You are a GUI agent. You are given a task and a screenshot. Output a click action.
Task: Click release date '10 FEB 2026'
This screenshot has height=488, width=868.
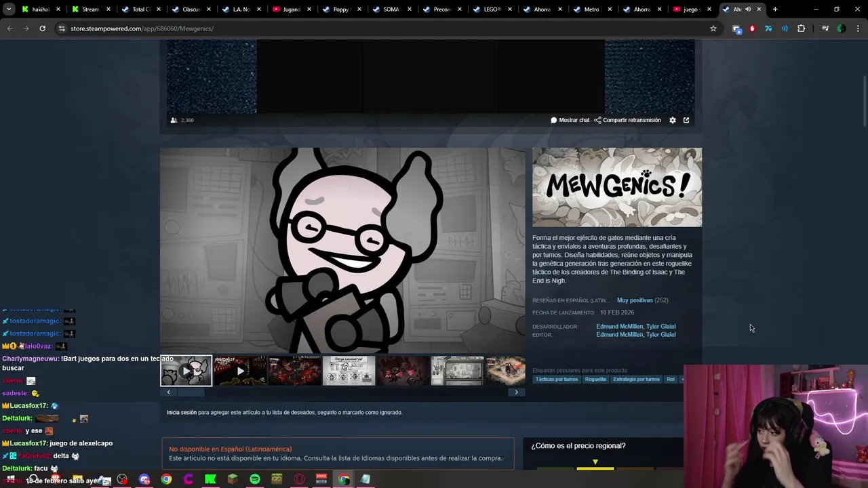[617, 312]
